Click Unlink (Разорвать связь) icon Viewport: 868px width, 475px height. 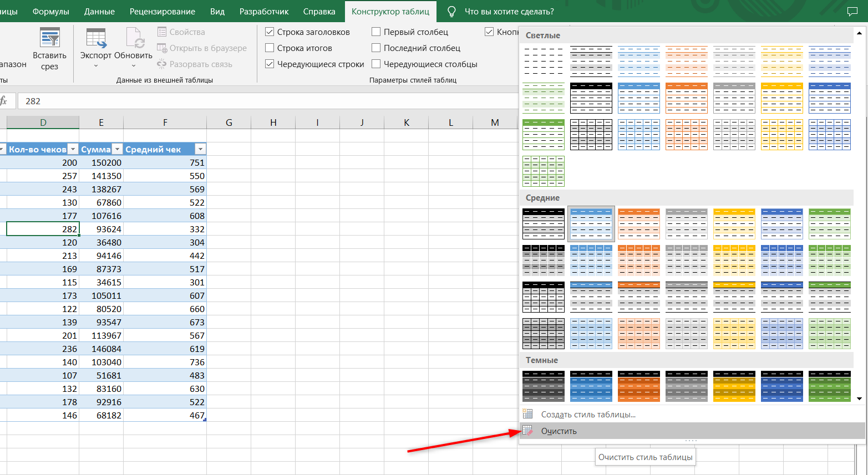pyautogui.click(x=162, y=64)
